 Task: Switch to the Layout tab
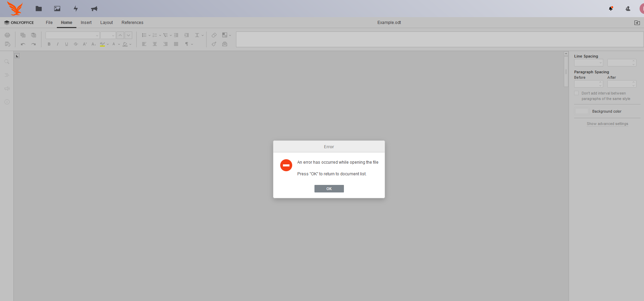(x=107, y=23)
